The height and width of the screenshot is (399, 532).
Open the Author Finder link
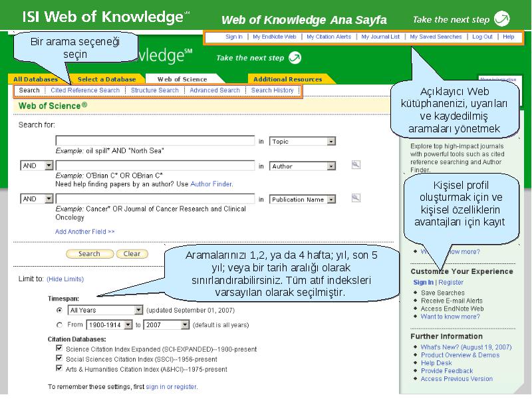[x=211, y=184]
